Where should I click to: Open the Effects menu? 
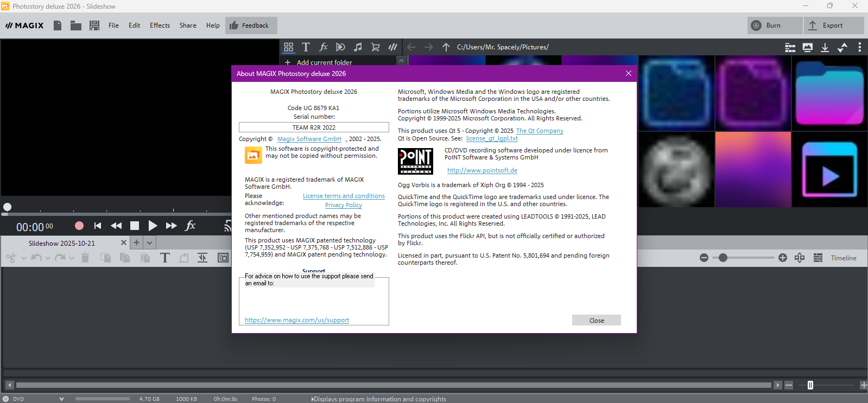tap(160, 25)
